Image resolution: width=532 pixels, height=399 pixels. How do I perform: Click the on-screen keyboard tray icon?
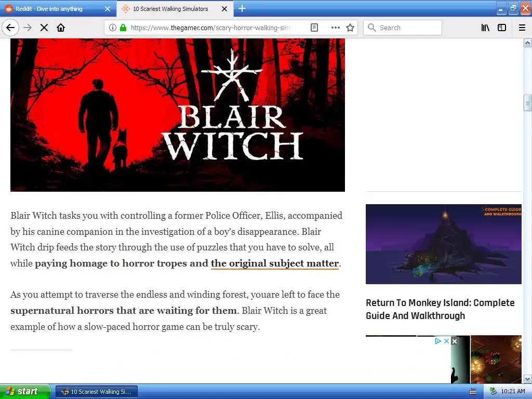(x=472, y=392)
